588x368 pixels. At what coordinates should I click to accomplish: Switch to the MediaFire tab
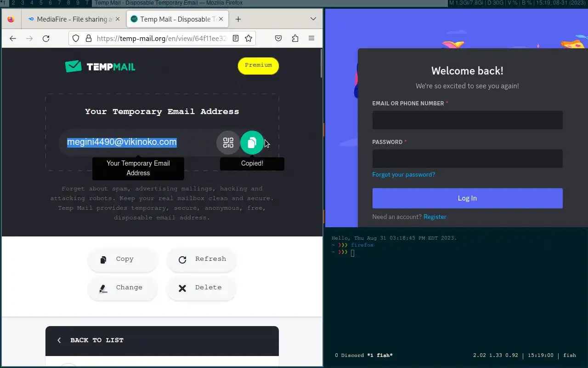pyautogui.click(x=73, y=19)
